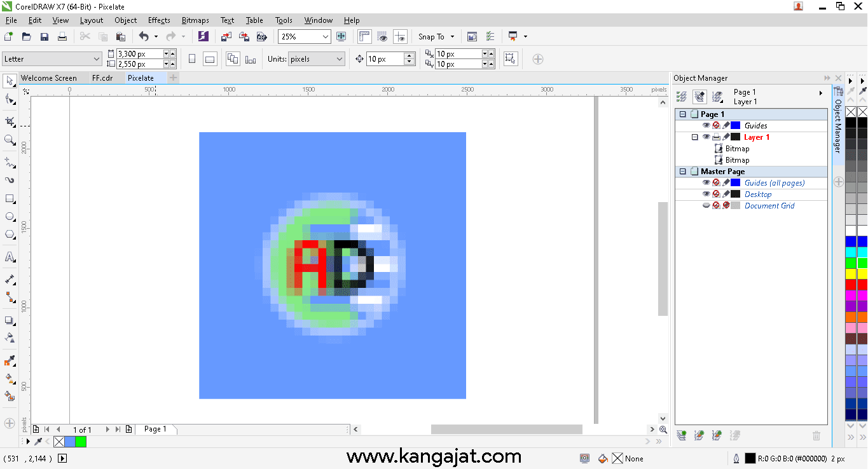Screen dimensions: 868x469
Task: Click the Undo arrow icon
Action: (x=144, y=37)
